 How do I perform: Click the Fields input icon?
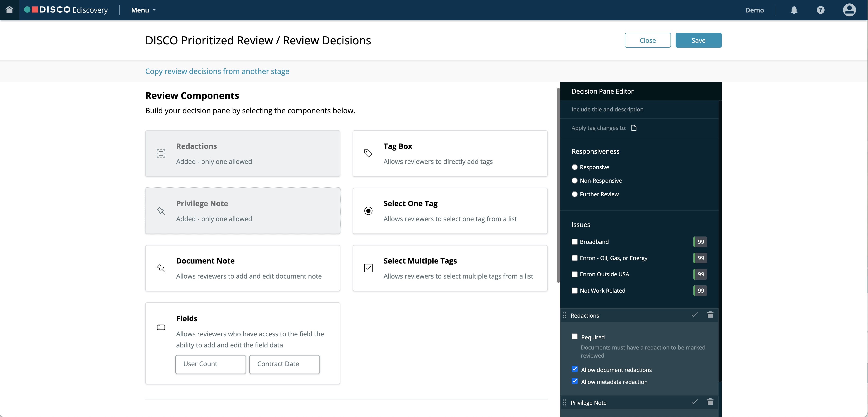tap(161, 327)
